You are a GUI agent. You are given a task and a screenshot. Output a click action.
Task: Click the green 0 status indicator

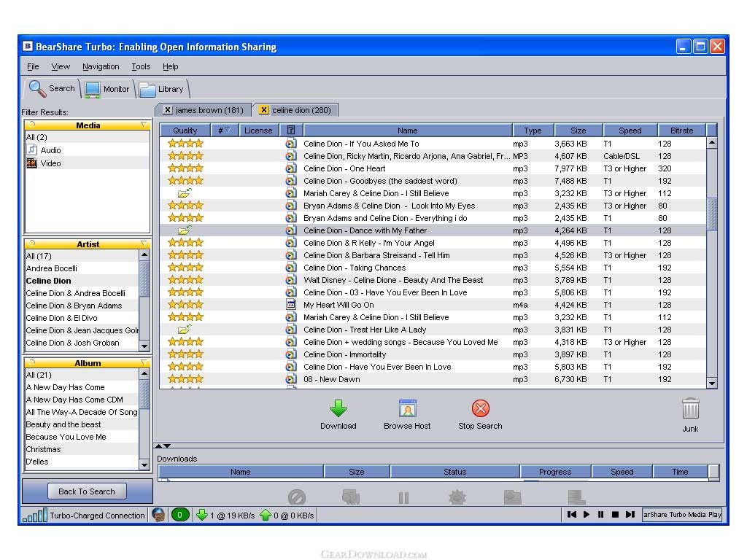click(x=180, y=515)
